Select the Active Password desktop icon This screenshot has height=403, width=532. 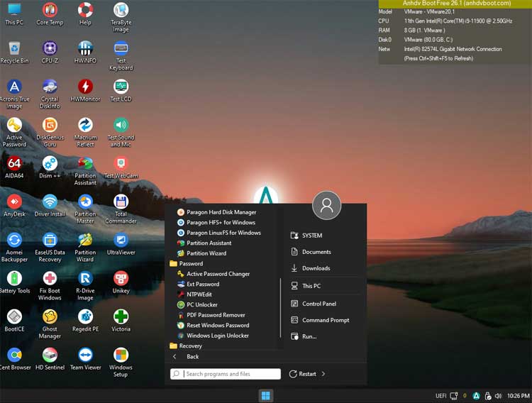[x=14, y=133]
